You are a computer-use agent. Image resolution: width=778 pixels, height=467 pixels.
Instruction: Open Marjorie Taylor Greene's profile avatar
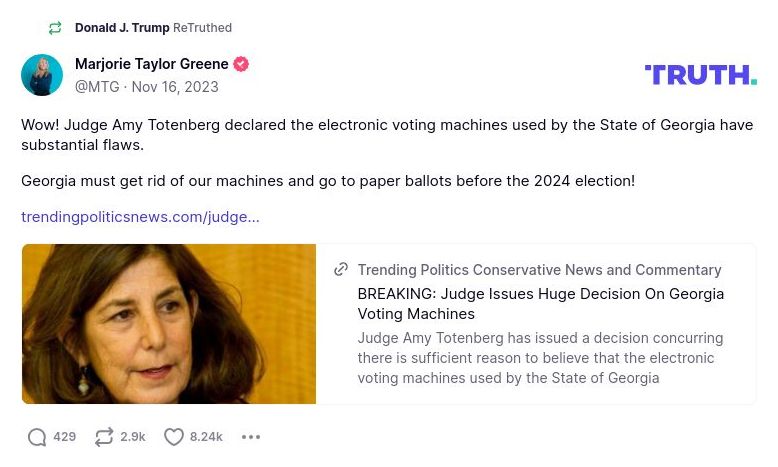point(42,75)
